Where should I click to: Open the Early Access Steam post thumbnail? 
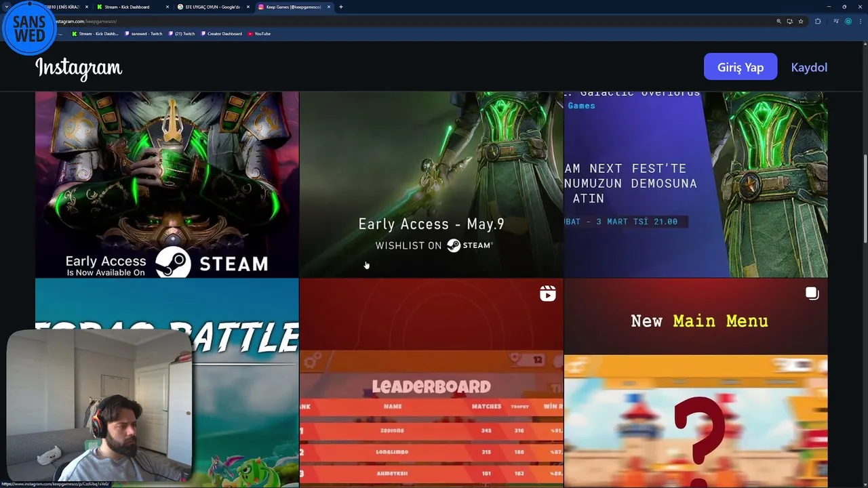[x=167, y=184]
